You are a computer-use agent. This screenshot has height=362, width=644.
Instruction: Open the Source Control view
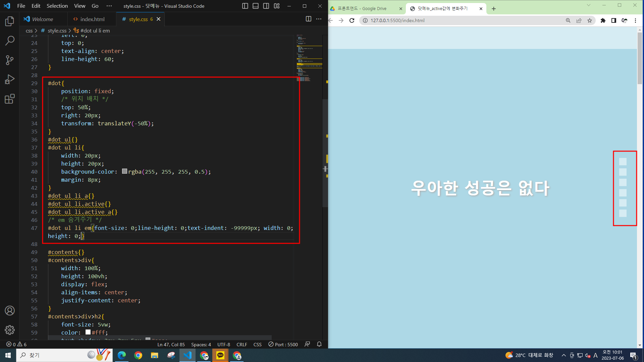[10, 60]
